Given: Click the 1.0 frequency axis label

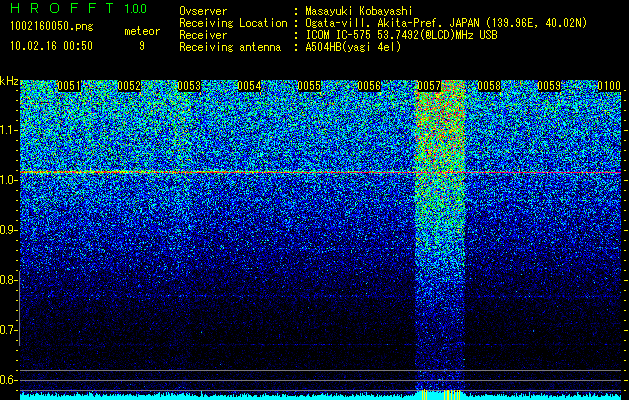Looking at the screenshot, I should [x=8, y=180].
